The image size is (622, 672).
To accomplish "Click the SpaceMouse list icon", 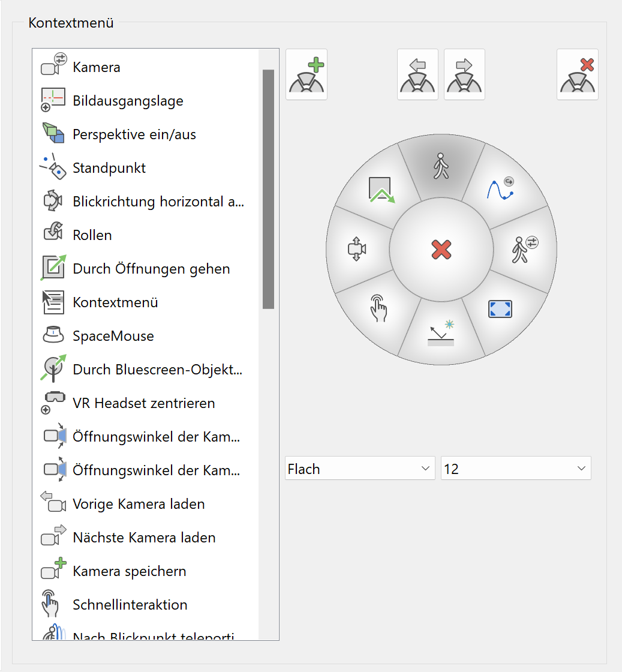I will [53, 335].
